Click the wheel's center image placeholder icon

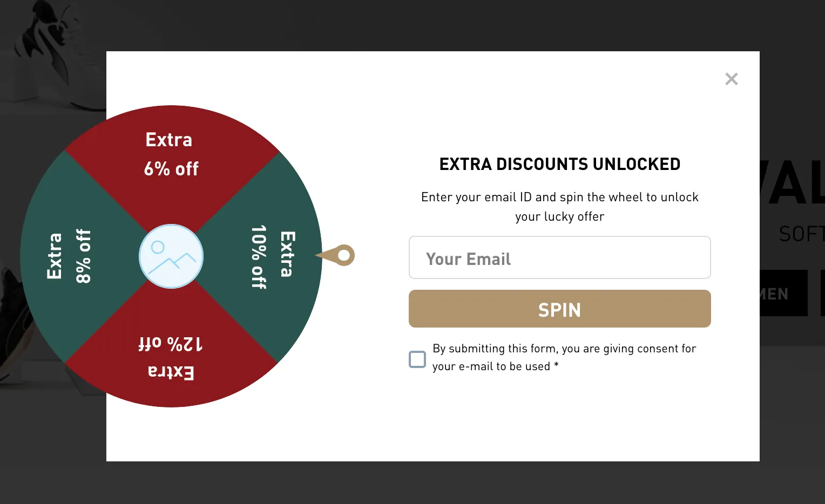point(171,256)
